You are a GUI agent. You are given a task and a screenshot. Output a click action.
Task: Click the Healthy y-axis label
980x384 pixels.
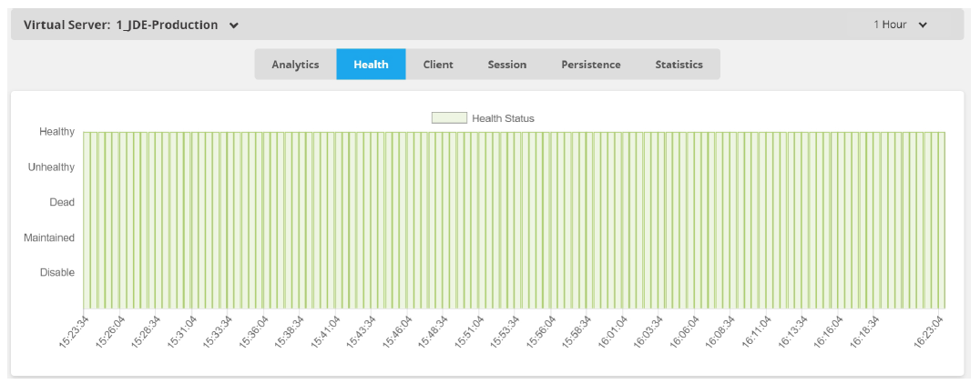point(56,132)
